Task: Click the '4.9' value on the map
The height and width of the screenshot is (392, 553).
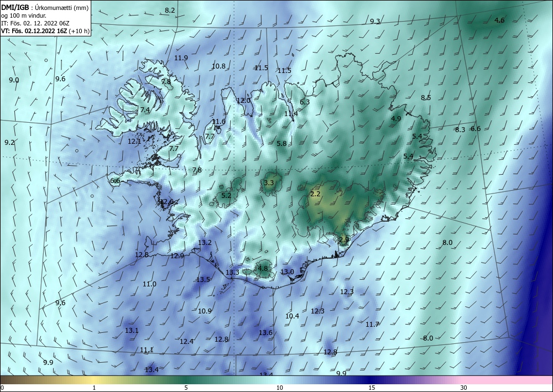Action: (396, 119)
